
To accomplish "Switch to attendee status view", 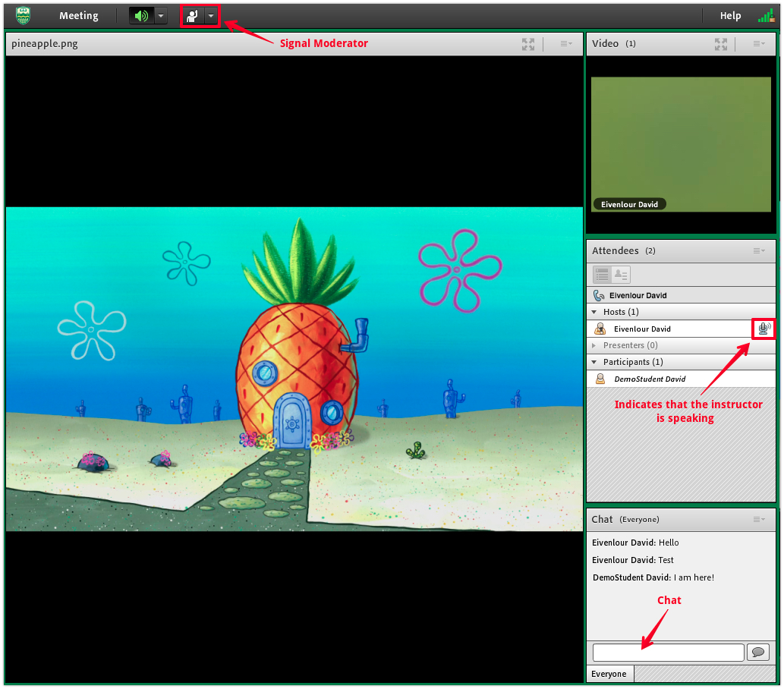I will tap(621, 275).
